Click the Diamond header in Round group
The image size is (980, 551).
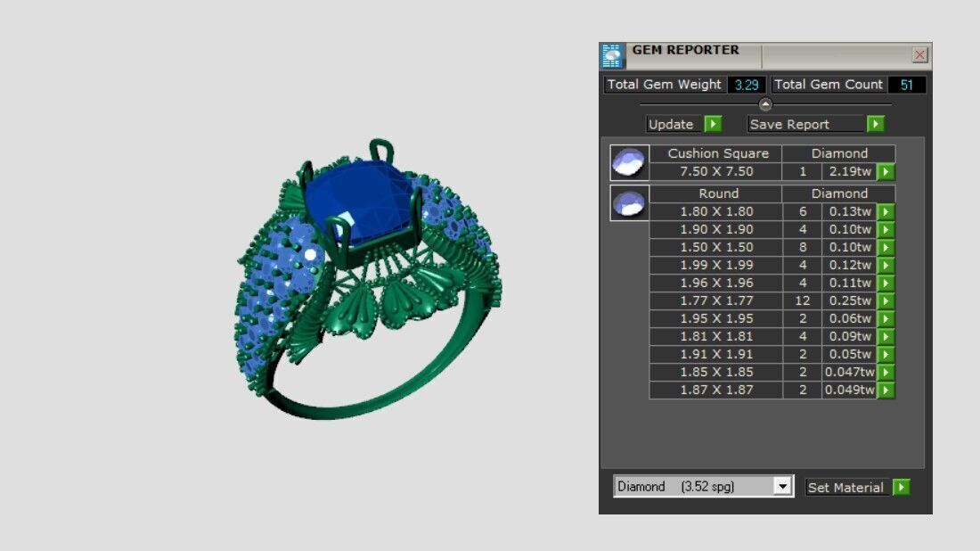pos(838,193)
